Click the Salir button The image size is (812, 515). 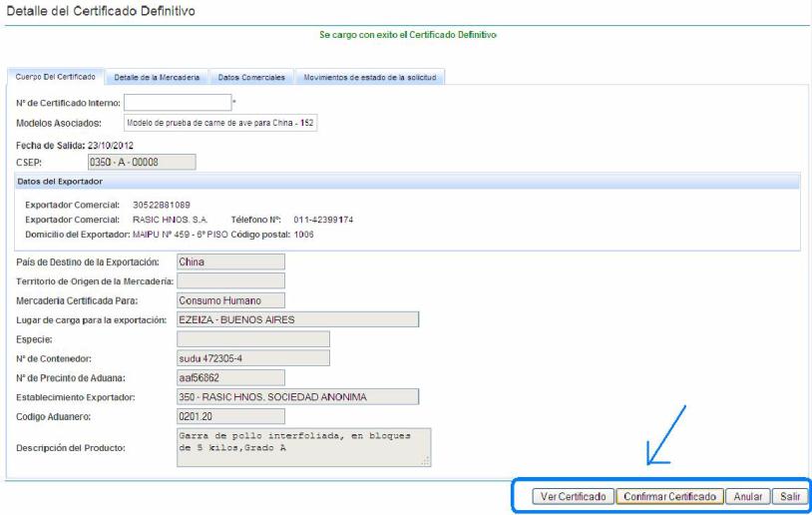[790, 496]
